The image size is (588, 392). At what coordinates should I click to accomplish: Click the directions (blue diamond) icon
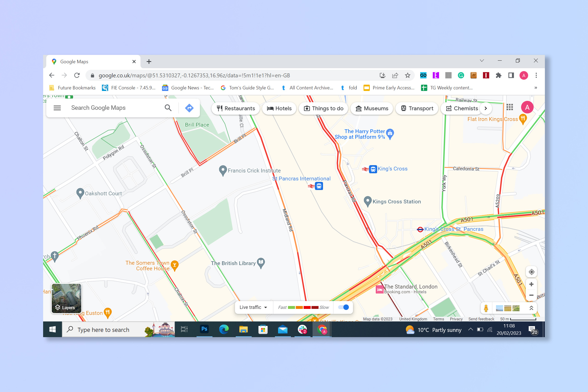pos(189,108)
